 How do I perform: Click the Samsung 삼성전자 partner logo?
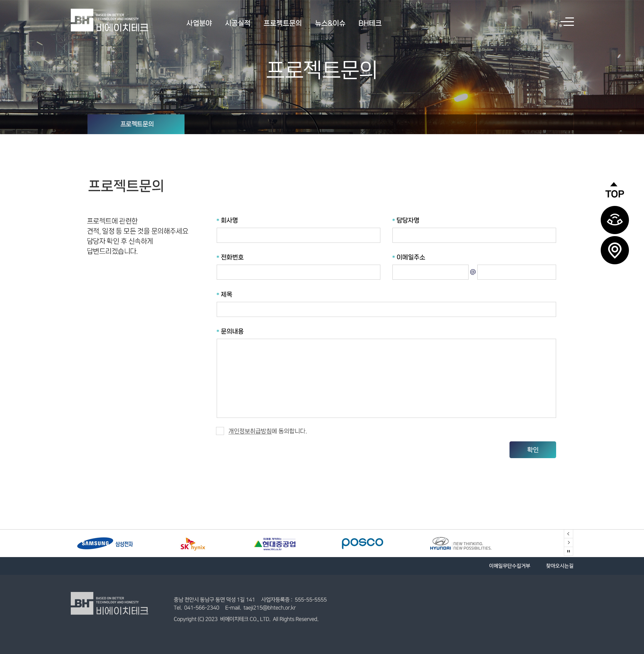click(105, 543)
